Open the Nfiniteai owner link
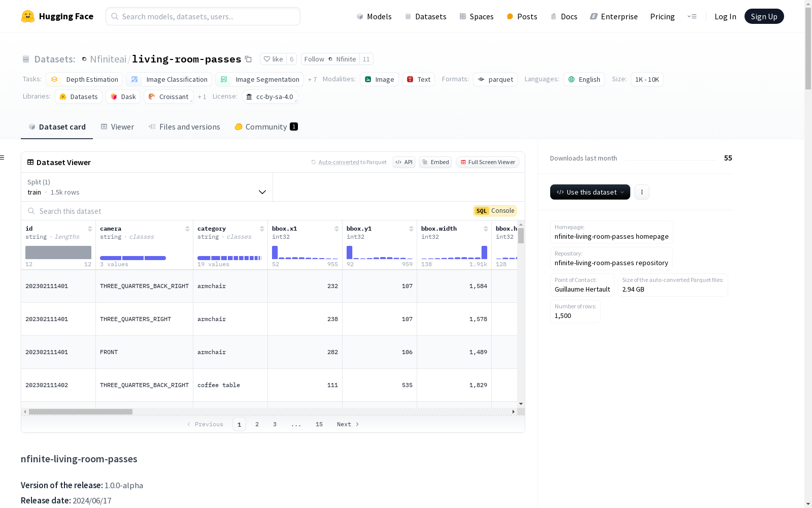 click(108, 59)
